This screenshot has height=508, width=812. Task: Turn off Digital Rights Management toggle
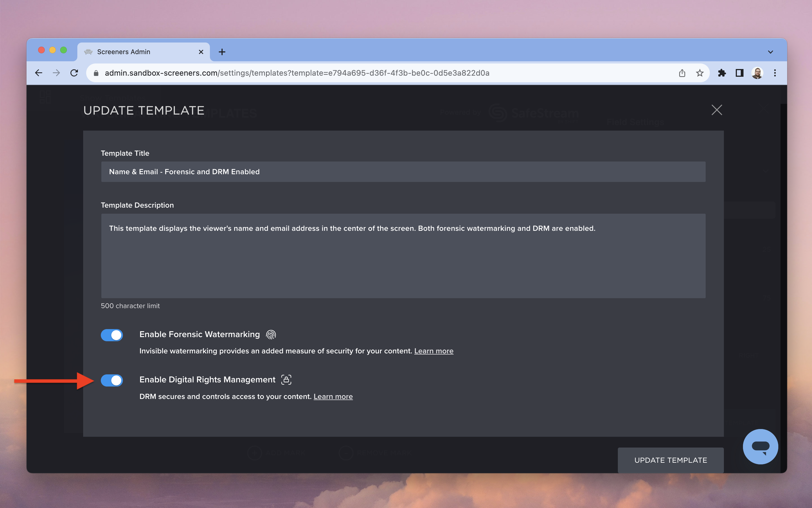pos(112,380)
